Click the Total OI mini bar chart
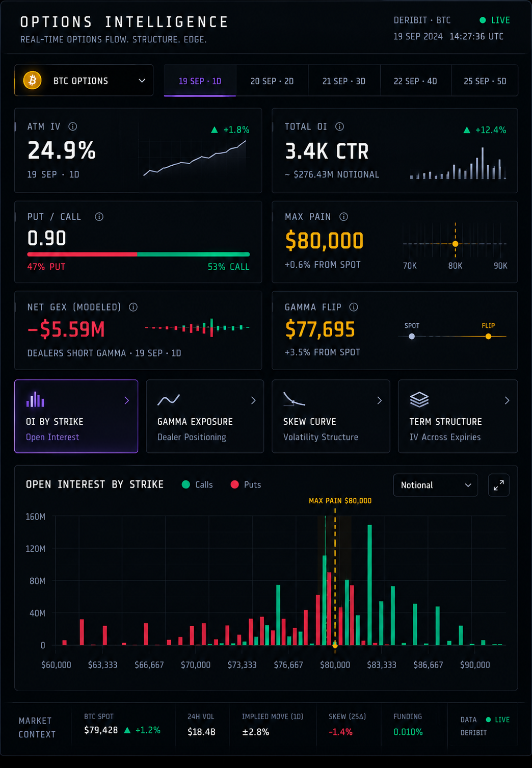This screenshot has width=532, height=768. tap(458, 163)
